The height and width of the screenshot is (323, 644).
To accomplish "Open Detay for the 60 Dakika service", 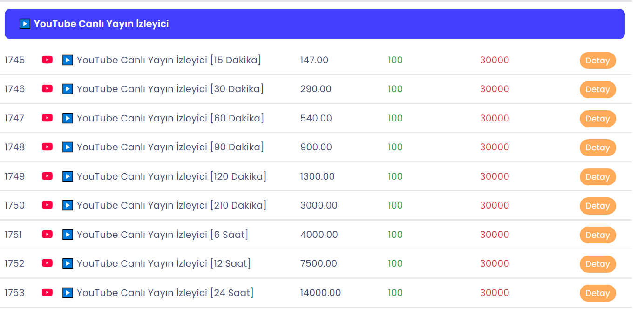I will coord(597,119).
